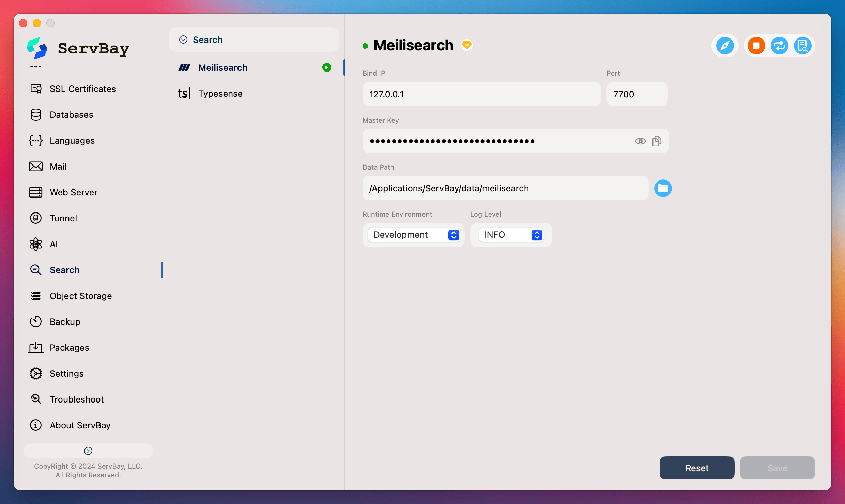Click the Save button
Screen dimensions: 845x504
[777, 468]
